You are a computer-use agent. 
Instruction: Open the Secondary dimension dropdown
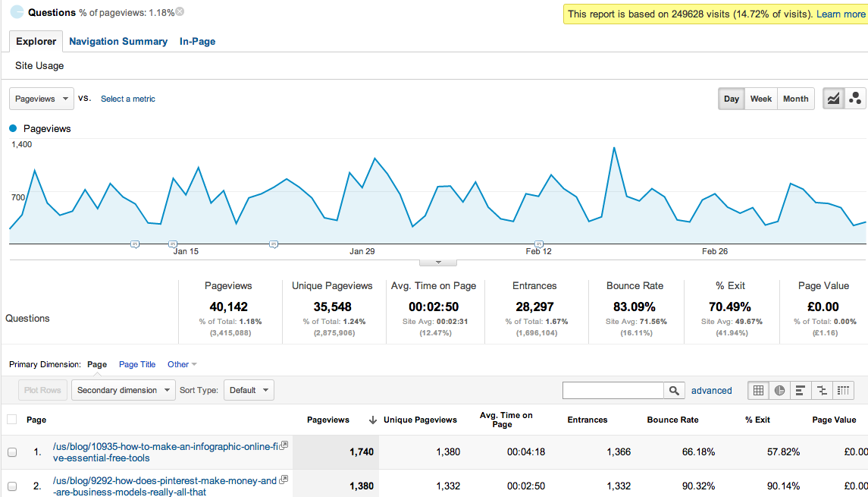point(124,390)
